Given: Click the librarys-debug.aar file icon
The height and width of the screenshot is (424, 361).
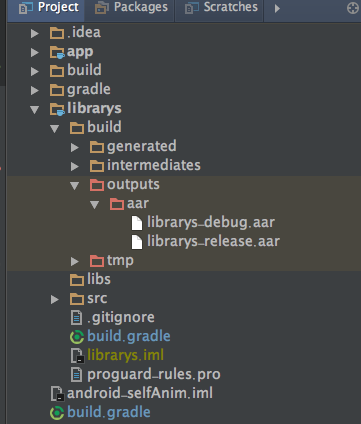Looking at the screenshot, I should 137,223.
